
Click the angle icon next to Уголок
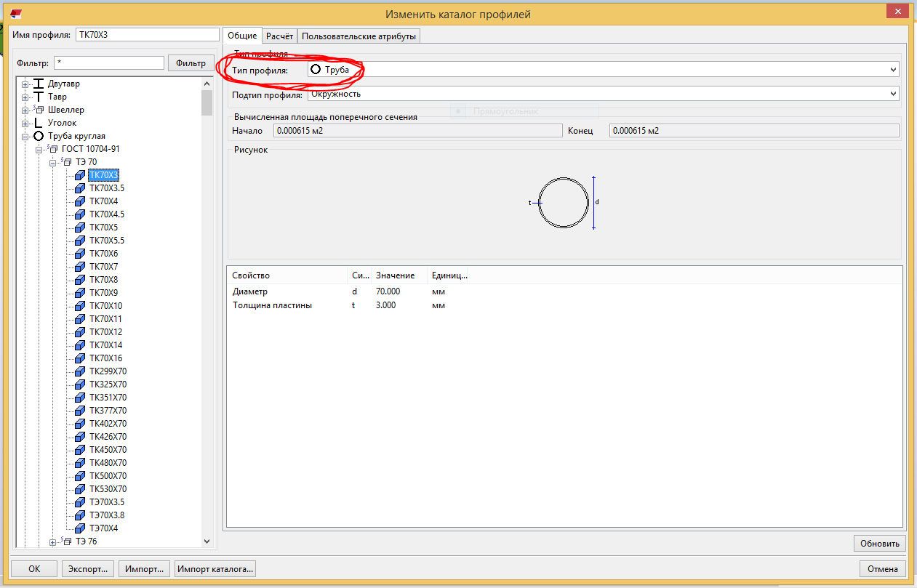pos(39,123)
